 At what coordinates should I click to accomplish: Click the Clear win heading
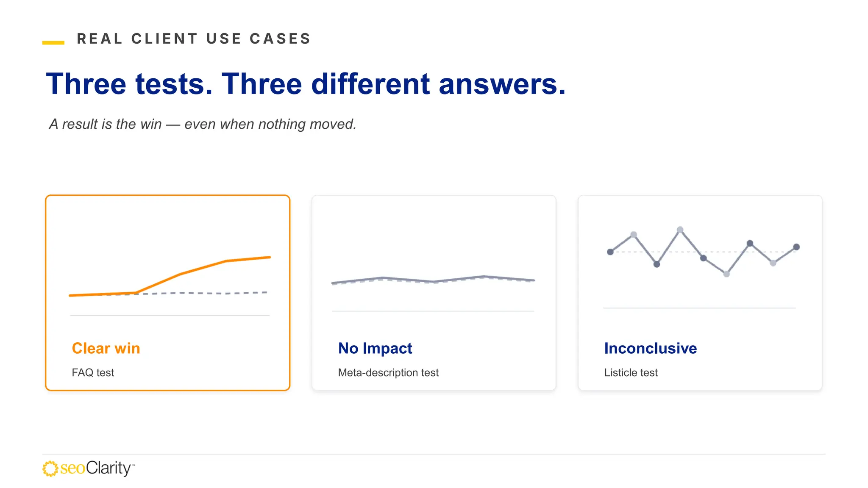(x=106, y=348)
